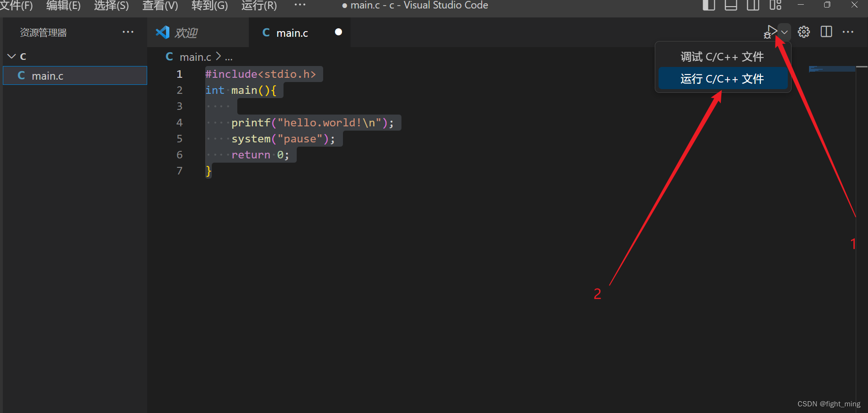
Task: Open the 运行(R) menu
Action: (259, 6)
